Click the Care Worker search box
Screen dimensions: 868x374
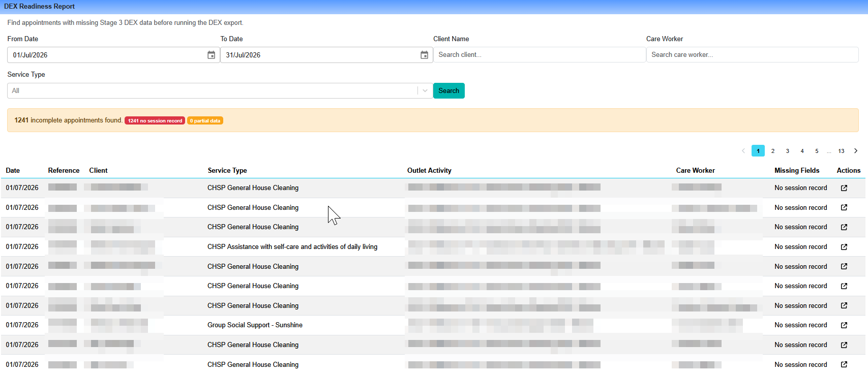(753, 55)
